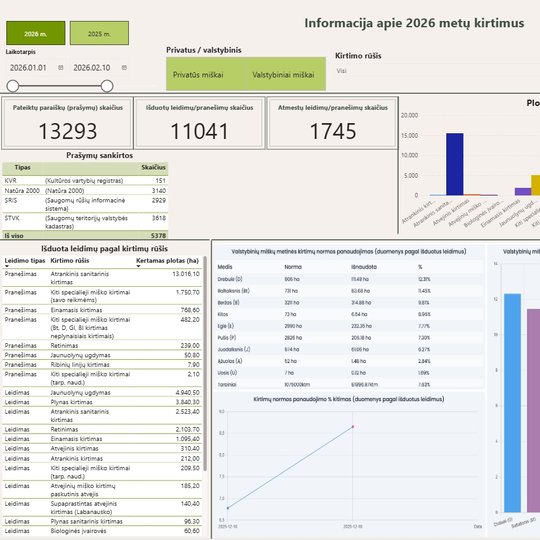Click the right handle of date slider
Viewport: 540px width, 540px height.
tap(107, 86)
